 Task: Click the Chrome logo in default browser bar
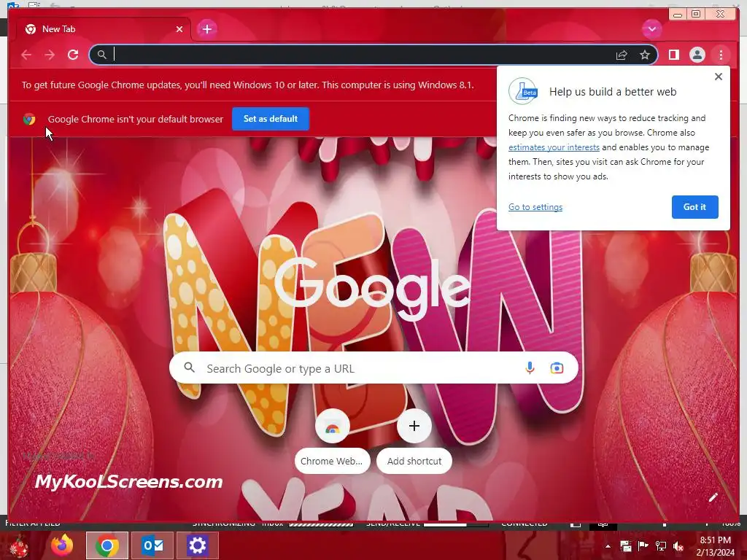point(29,119)
